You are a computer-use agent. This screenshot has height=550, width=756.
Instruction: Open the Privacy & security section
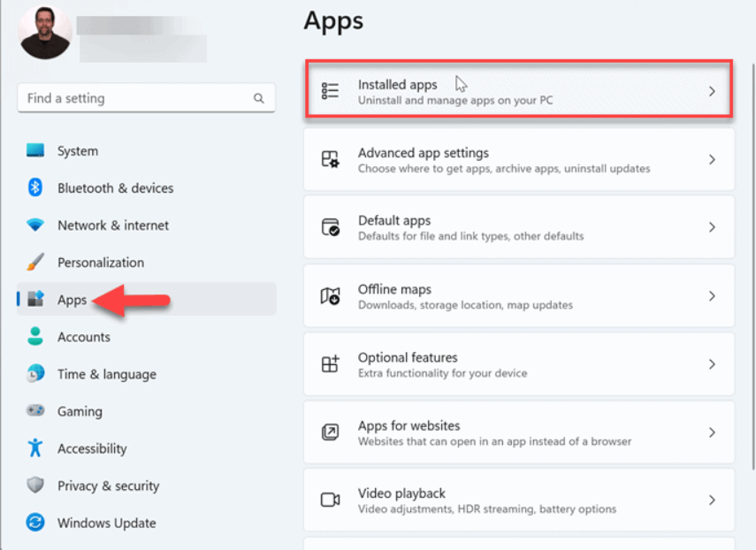(106, 485)
